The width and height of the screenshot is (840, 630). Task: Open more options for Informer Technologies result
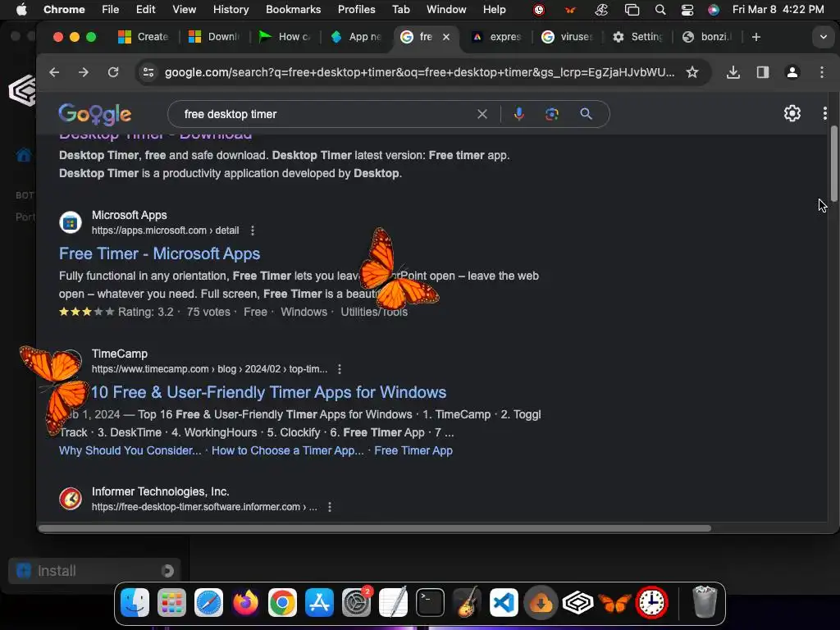(330, 507)
